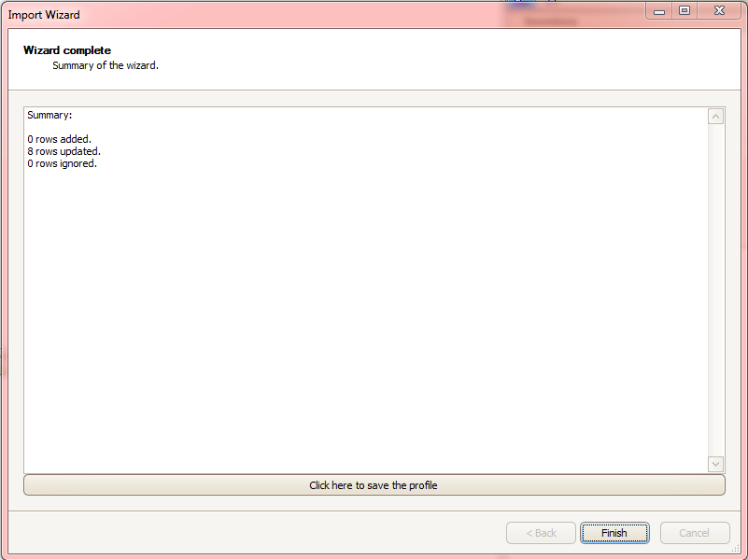Image resolution: width=748 pixels, height=560 pixels.
Task: Click the "Summary of the wizard." subtitle
Action: tap(106, 65)
